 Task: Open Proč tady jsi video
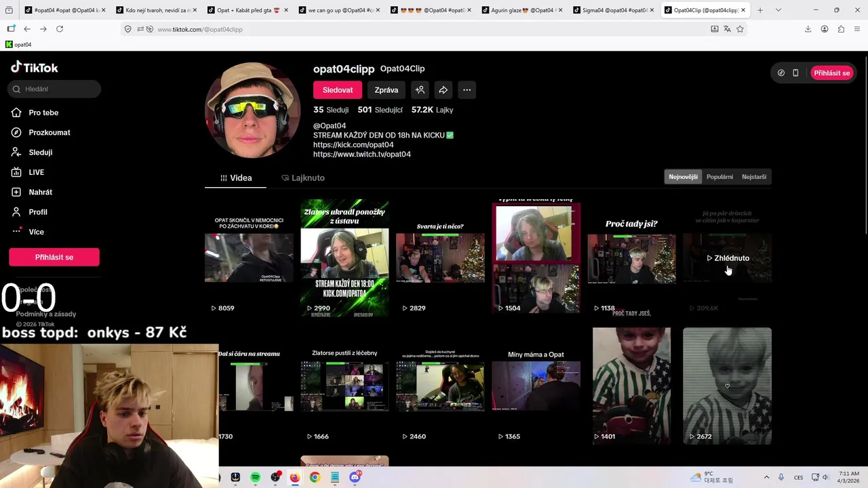click(631, 258)
